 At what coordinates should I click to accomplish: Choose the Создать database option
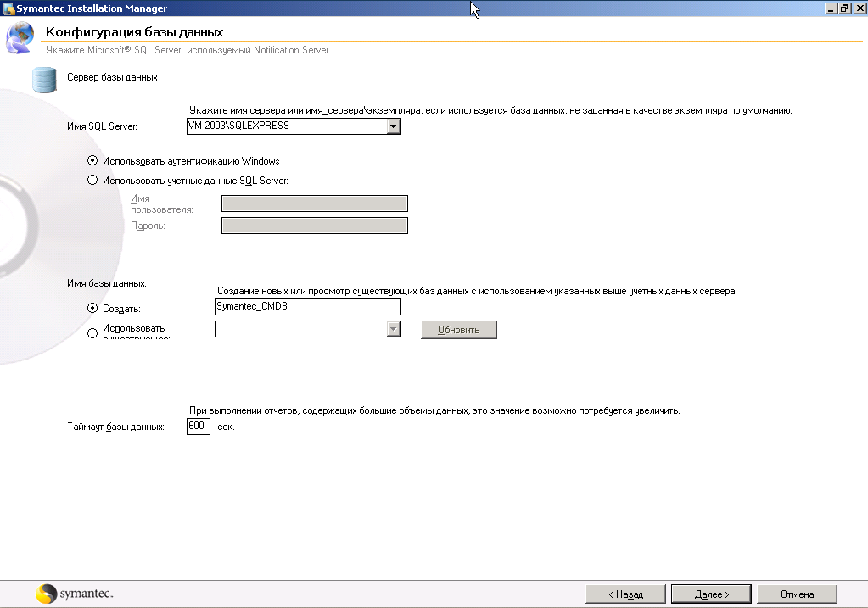click(92, 308)
